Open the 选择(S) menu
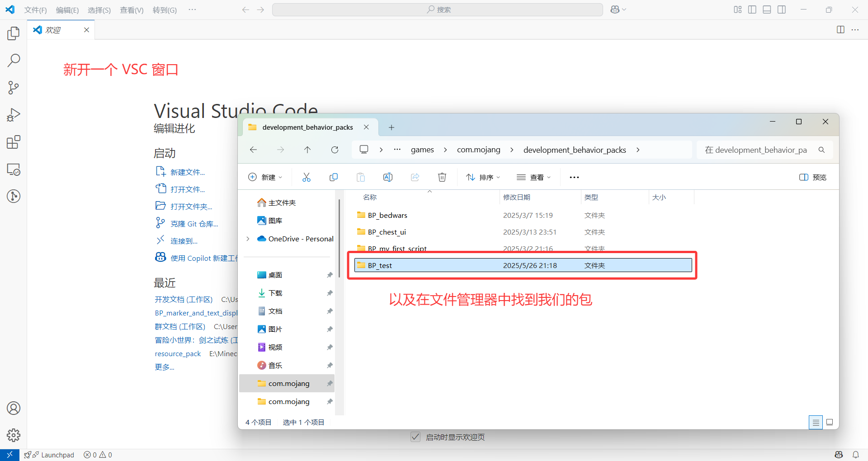 pyautogui.click(x=99, y=10)
